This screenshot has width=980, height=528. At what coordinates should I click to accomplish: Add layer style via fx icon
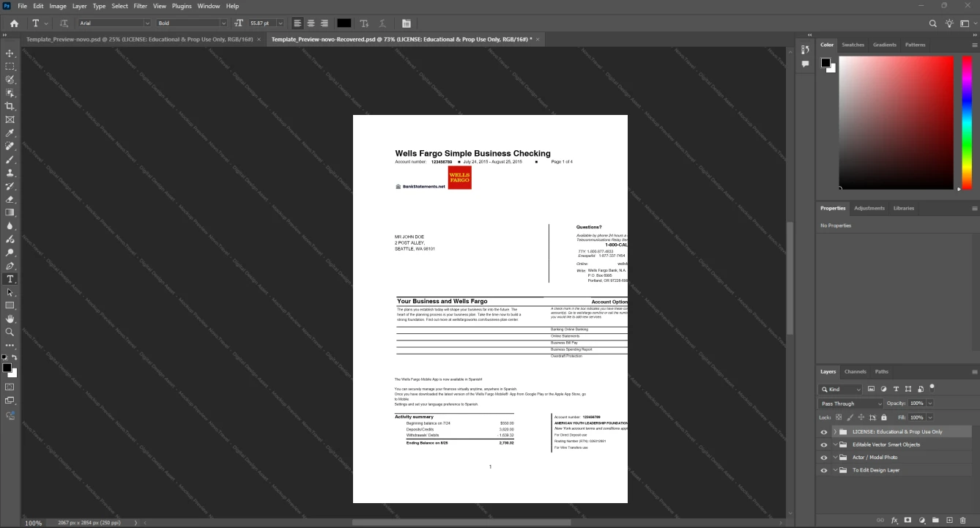894,520
